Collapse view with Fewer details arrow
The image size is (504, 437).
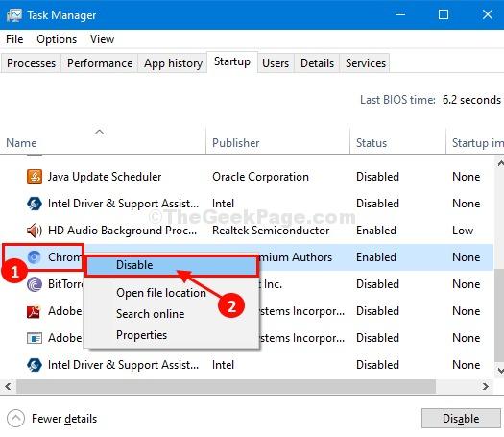15,419
